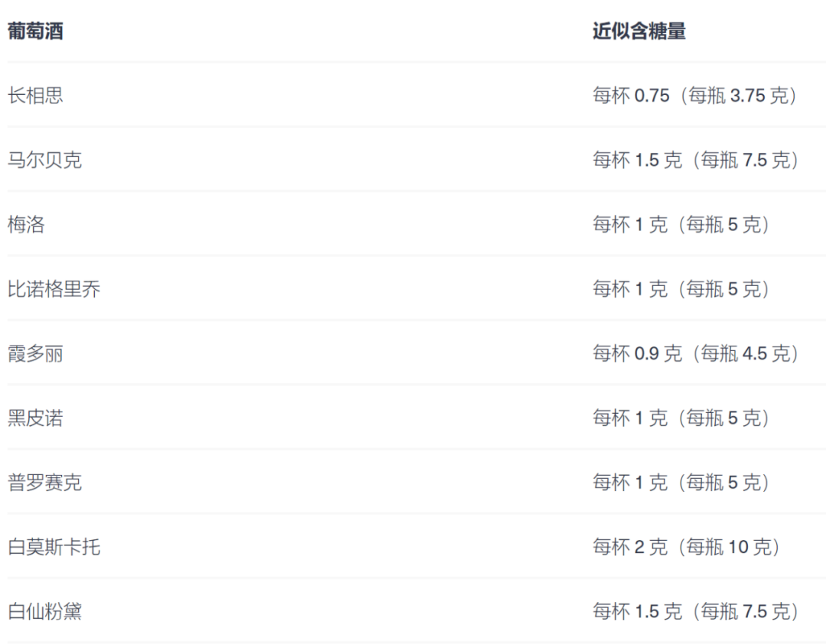Click the 梅洛 wine name
This screenshot has width=826, height=644.
(26, 225)
